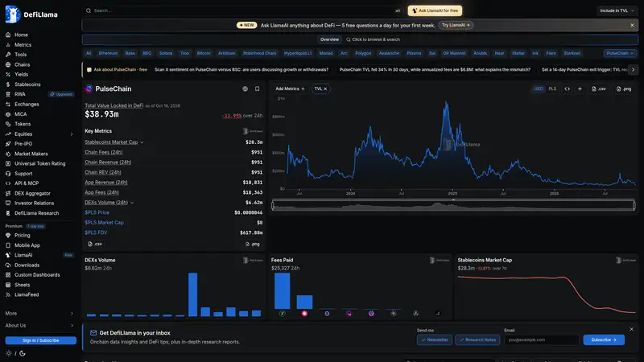The image size is (644, 362).
Task: Download Key Metrics .csv file
Action: point(95,244)
